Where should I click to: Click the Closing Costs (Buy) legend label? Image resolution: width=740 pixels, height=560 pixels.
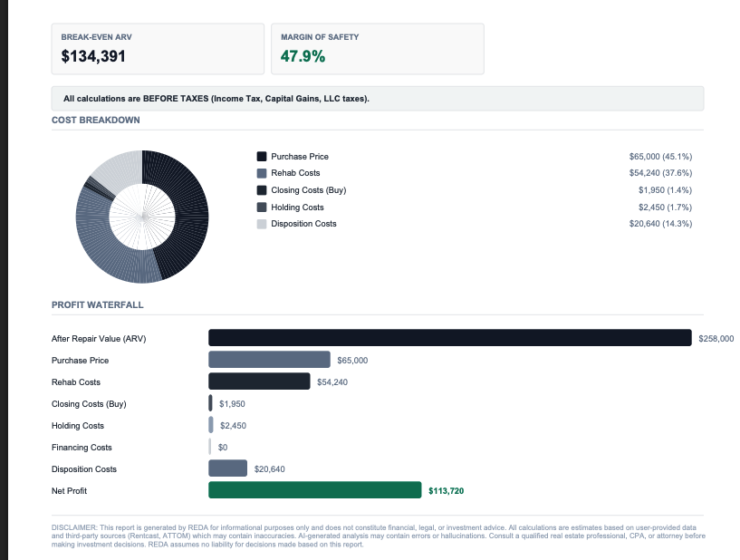point(309,190)
